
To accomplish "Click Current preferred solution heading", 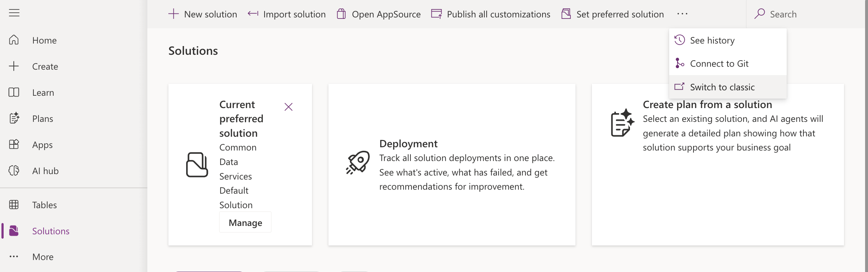I will coord(241,119).
